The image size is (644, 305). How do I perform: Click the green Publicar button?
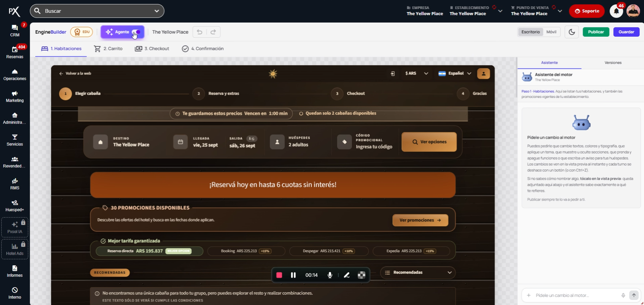pyautogui.click(x=596, y=32)
